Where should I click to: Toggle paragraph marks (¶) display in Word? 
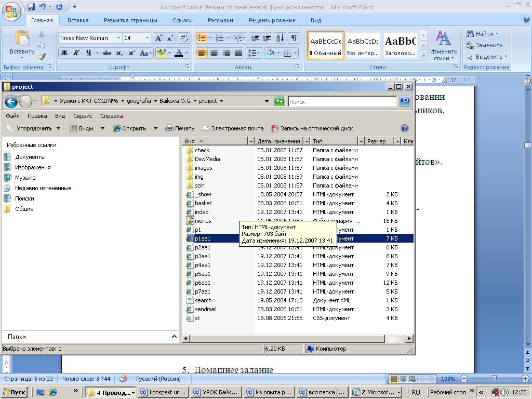coord(294,38)
